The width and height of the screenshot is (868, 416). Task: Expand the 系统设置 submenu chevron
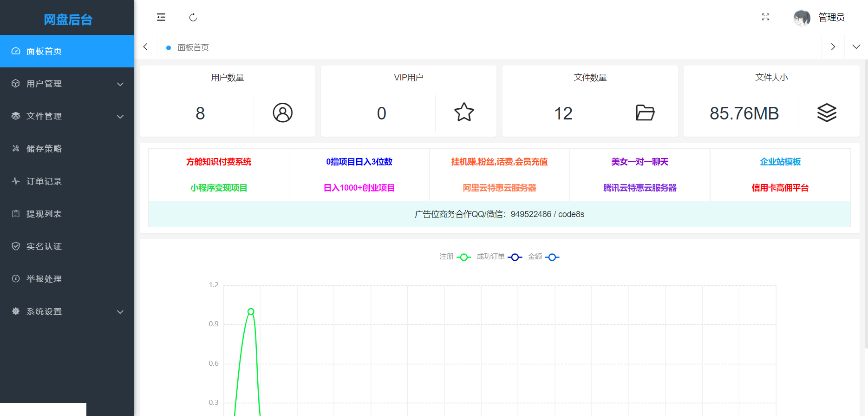click(x=120, y=312)
